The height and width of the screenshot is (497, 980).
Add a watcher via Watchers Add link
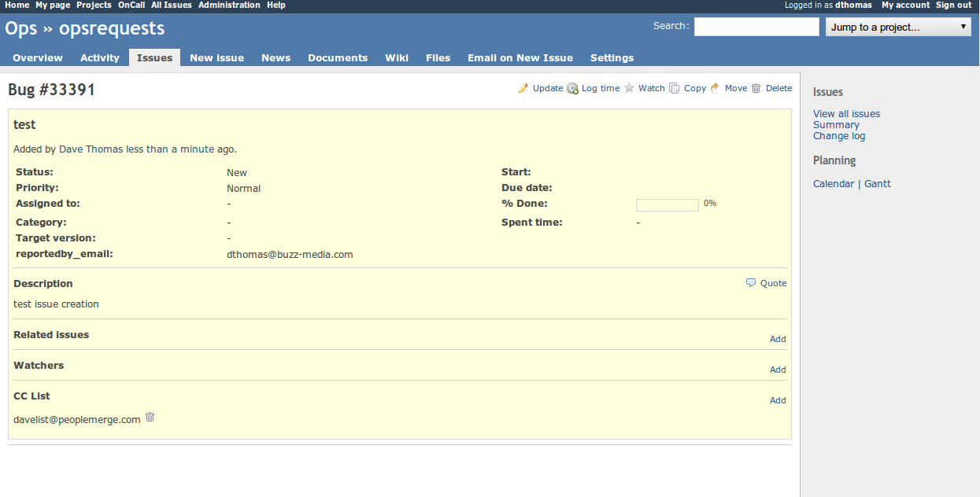click(778, 370)
